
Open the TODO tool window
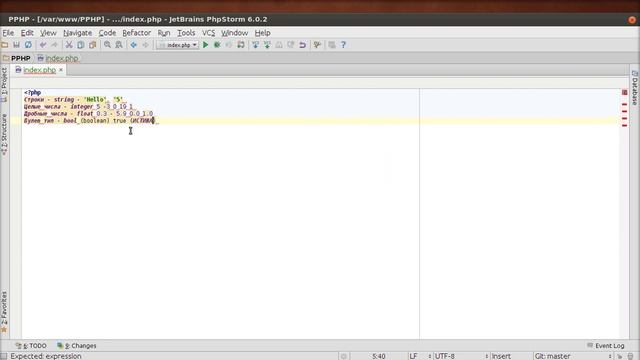click(x=31, y=346)
